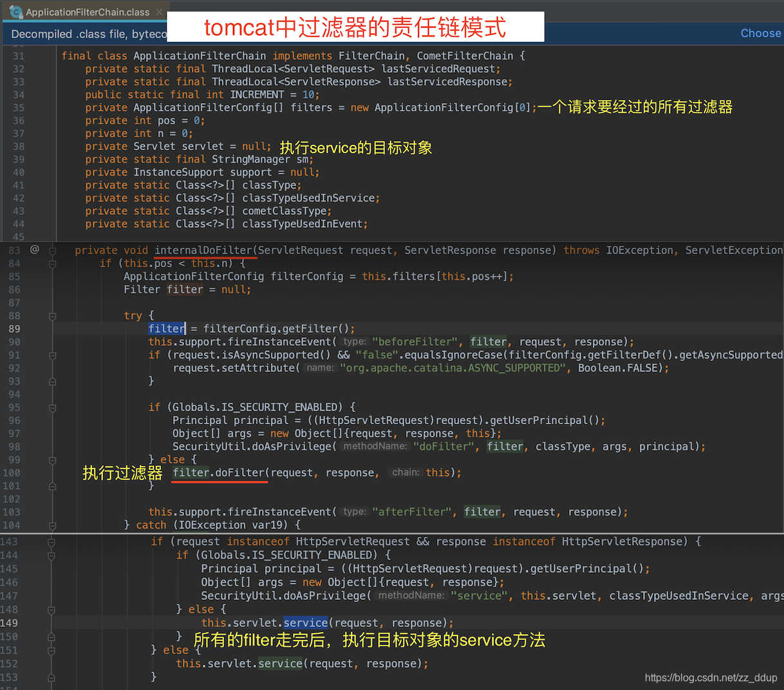Click 'InstanceSupport' type on line 40
This screenshot has height=690, width=784.
178,172
